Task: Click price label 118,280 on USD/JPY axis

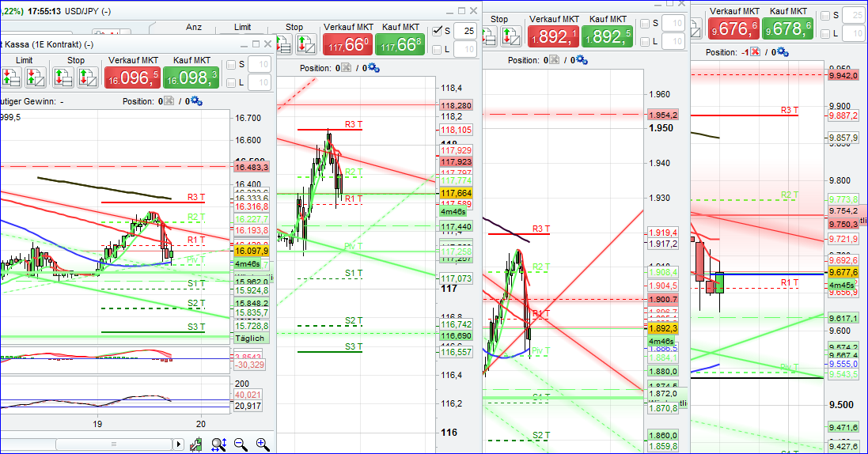Action: click(x=456, y=105)
